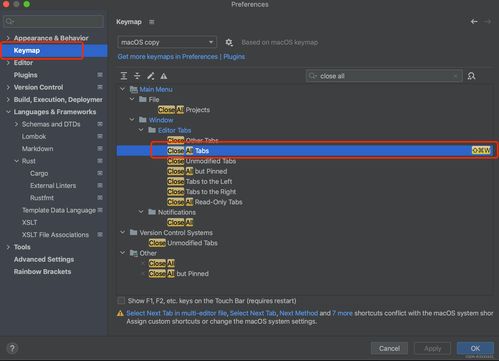Expand the Editor settings section

coord(8,63)
